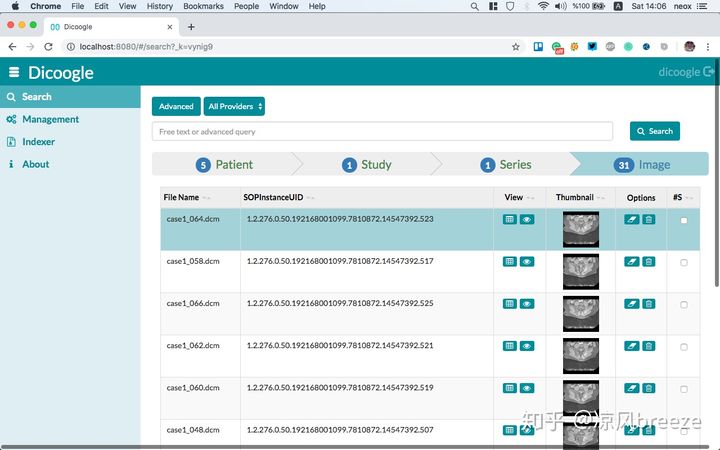Tick the checkbox for case1_062.dcm

point(684,347)
